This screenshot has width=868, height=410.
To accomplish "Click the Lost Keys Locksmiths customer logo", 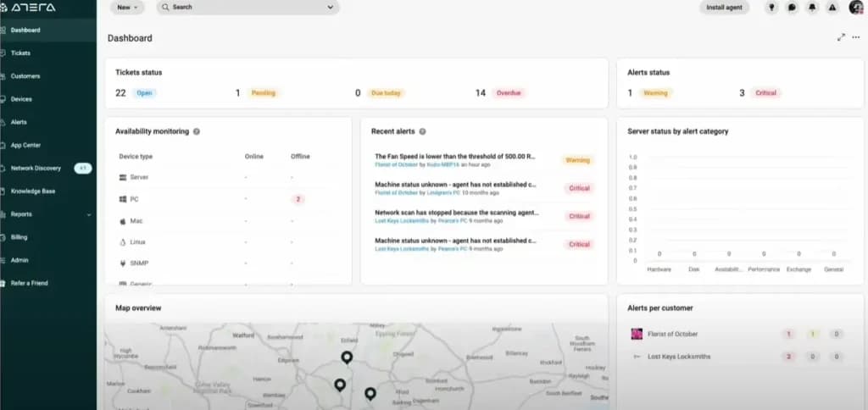I will tap(637, 357).
